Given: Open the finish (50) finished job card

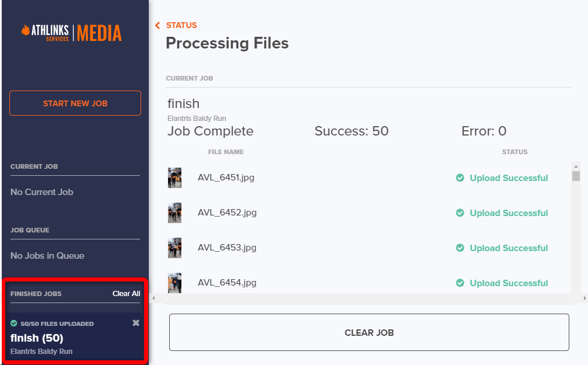Looking at the screenshot, I should click(37, 338).
